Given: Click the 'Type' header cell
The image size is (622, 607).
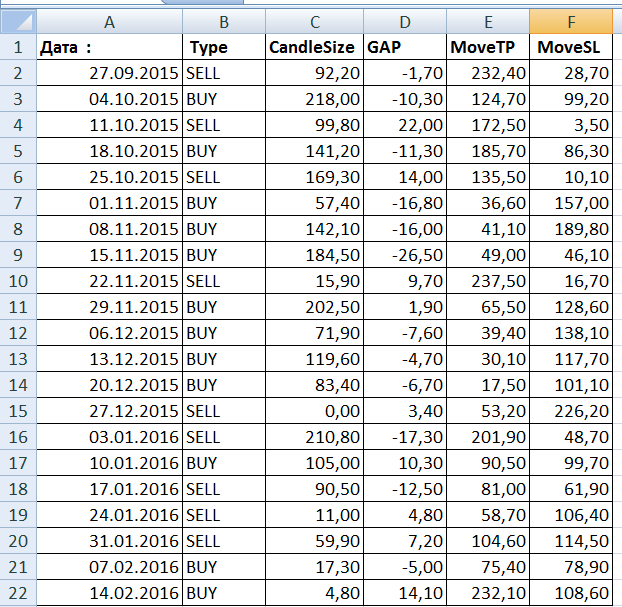Looking at the screenshot, I should [x=224, y=47].
